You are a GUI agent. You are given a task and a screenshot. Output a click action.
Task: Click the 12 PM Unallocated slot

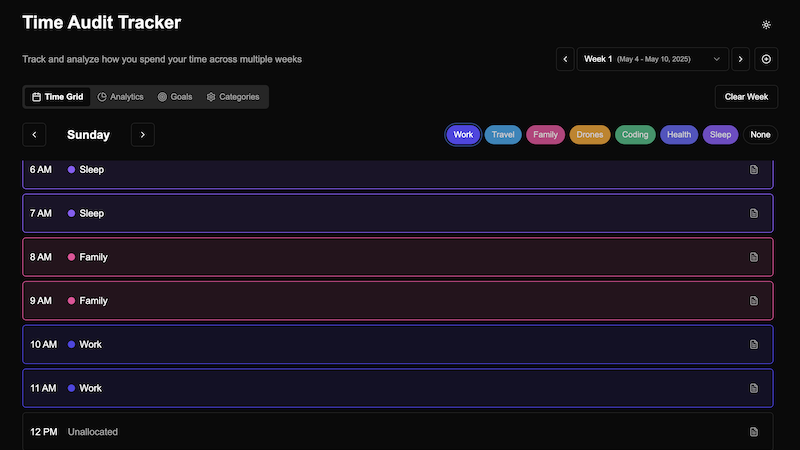point(398,432)
